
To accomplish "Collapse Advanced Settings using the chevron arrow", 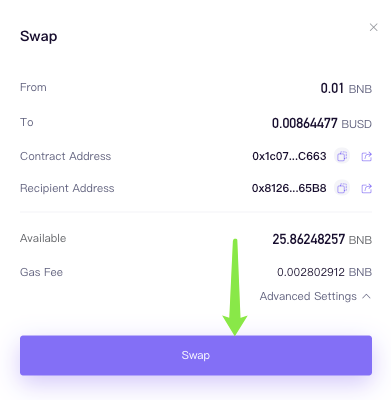I will [x=367, y=296].
